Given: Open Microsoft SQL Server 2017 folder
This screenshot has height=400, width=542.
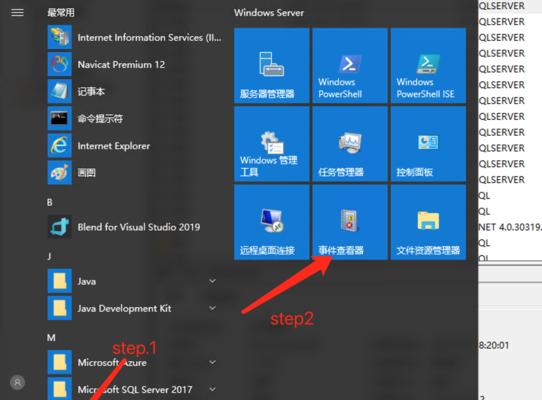Looking at the screenshot, I should 135,389.
